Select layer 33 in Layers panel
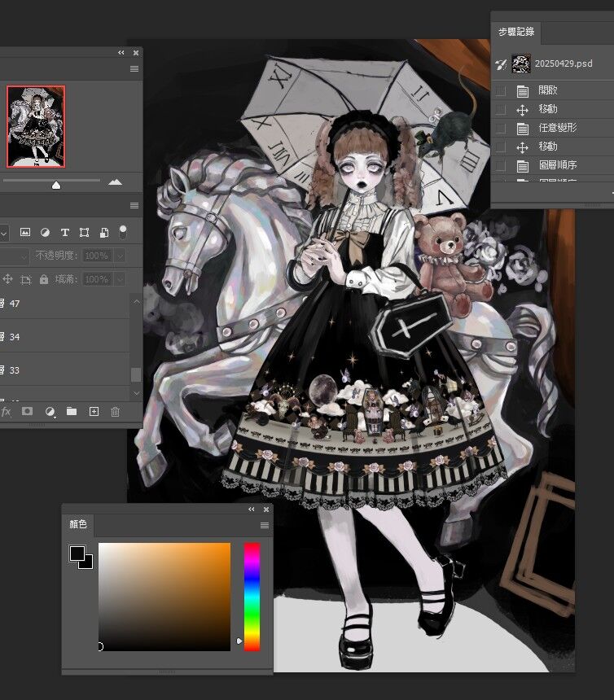Image resolution: width=614 pixels, height=700 pixels. pyautogui.click(x=65, y=370)
